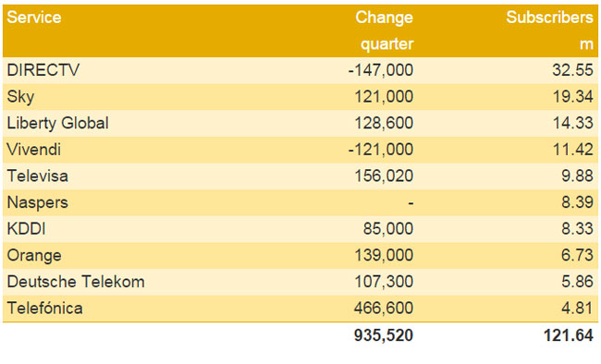Select the 8.39 Naspers subscribers value
Image resolution: width=601 pixels, height=364 pixels.
(577, 202)
